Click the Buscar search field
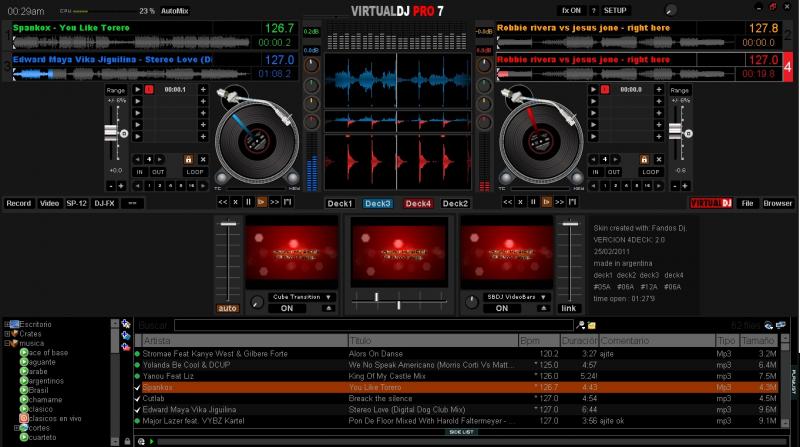The image size is (800, 447). pyautogui.click(x=374, y=325)
